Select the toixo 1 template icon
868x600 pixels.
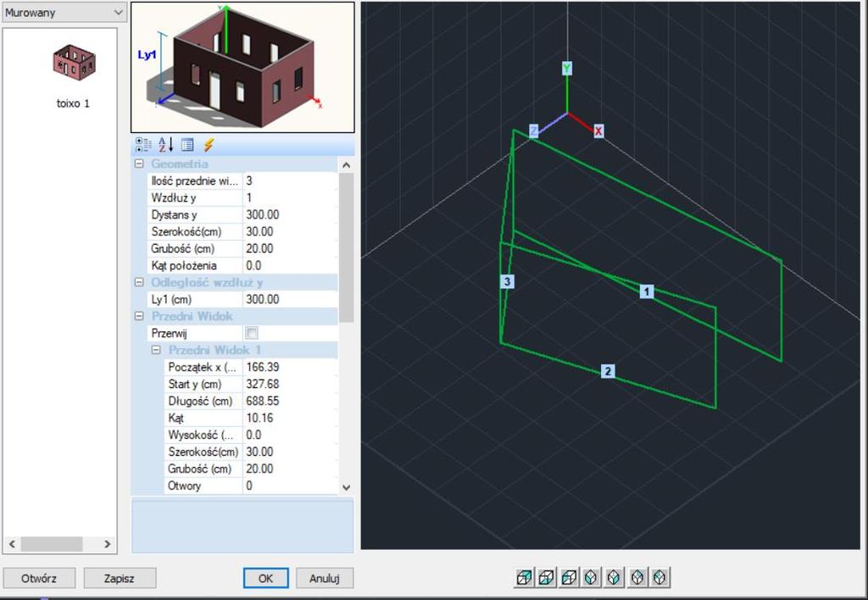point(74,63)
